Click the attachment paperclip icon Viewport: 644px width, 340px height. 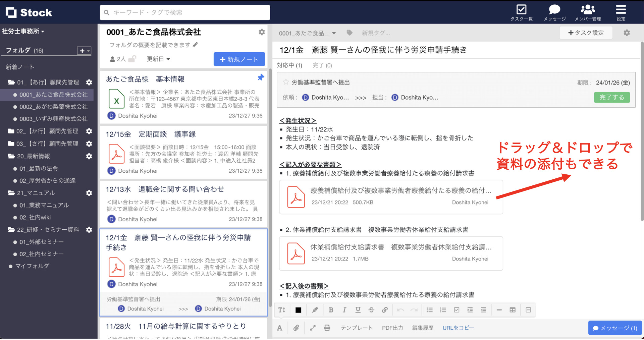(x=296, y=328)
